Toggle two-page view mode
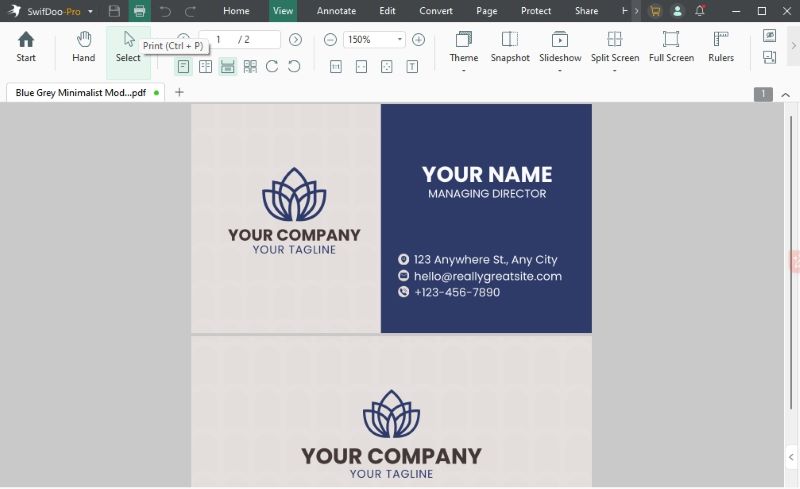 click(205, 66)
